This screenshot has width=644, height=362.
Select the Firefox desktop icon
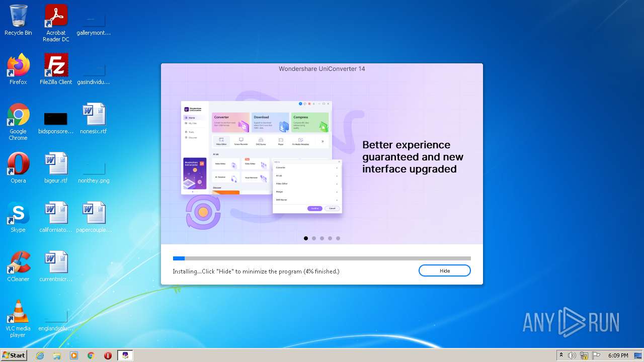pyautogui.click(x=18, y=69)
